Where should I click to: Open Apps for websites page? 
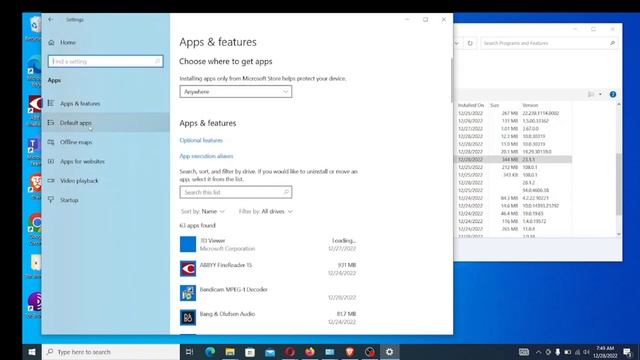point(106,161)
